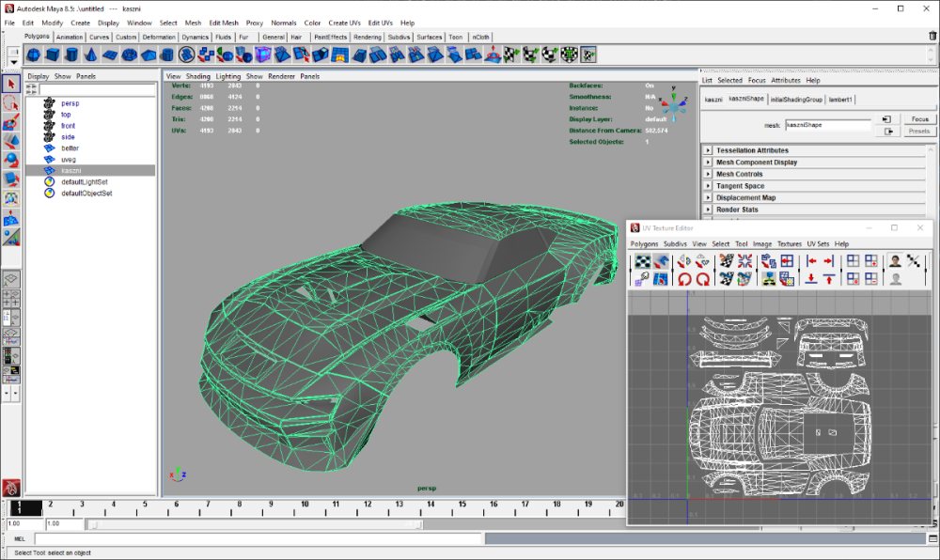Viewport: 940px width, 560px height.
Task: Click align UVs left arrow icon
Action: point(811,261)
